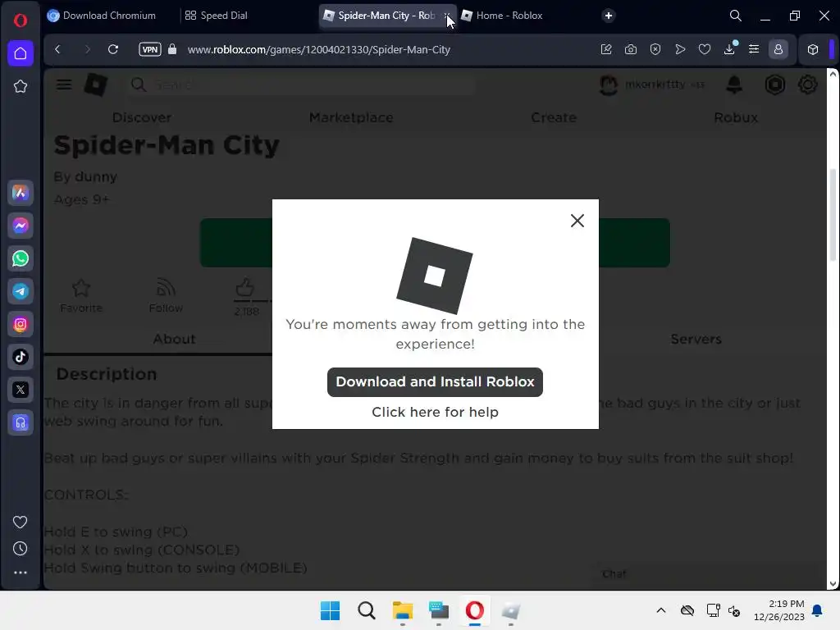Open the Opera home sidebar icon

pos(21,53)
